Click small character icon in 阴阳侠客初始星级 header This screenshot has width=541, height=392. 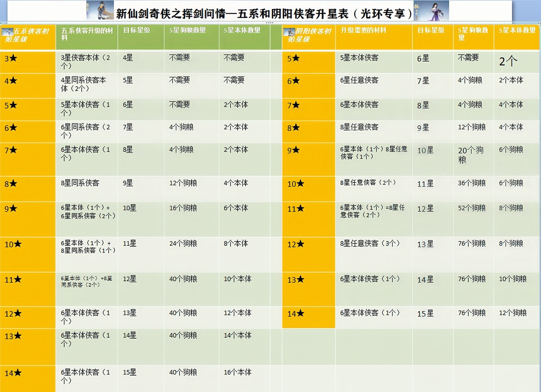(289, 32)
